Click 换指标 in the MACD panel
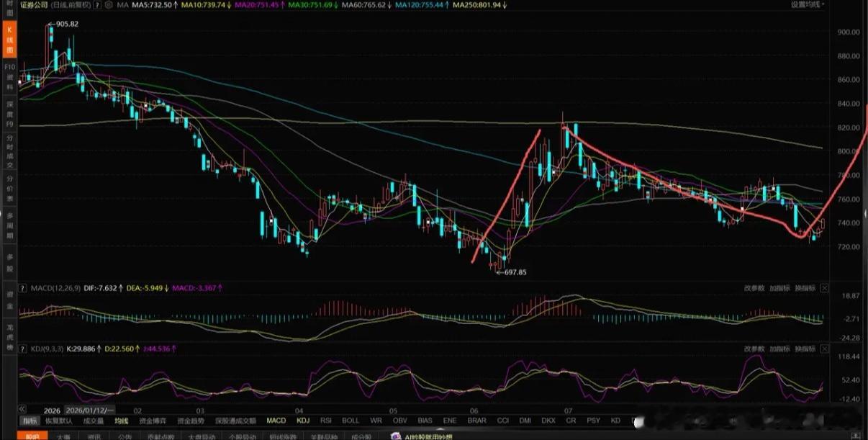 (x=805, y=288)
